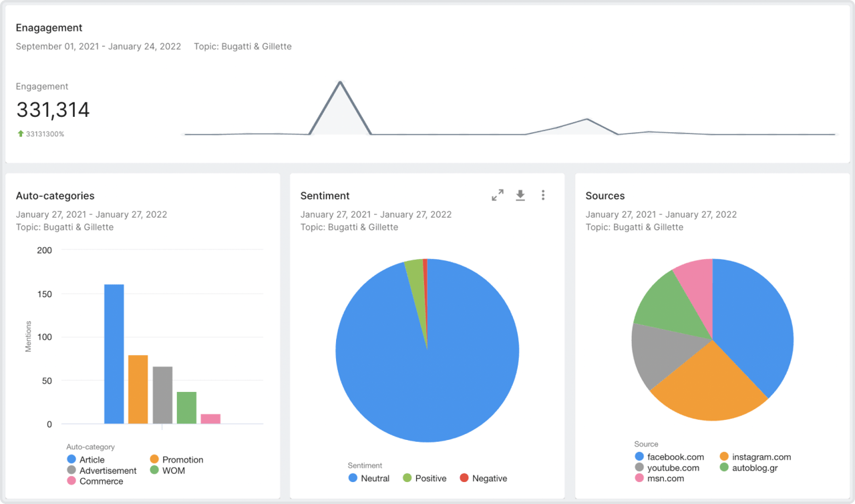Expand the Sentiment widget to fullscreen
855x504 pixels.
click(498, 195)
